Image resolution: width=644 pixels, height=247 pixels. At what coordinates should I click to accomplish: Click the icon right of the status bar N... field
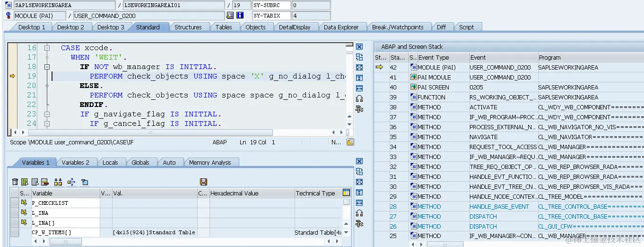coord(350,142)
